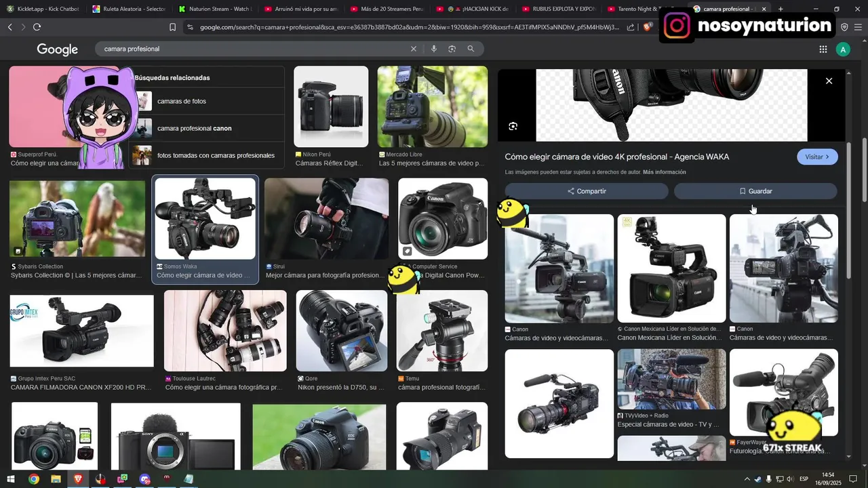The image size is (868, 488).
Task: Open the Google account avatar A
Action: pos(843,49)
